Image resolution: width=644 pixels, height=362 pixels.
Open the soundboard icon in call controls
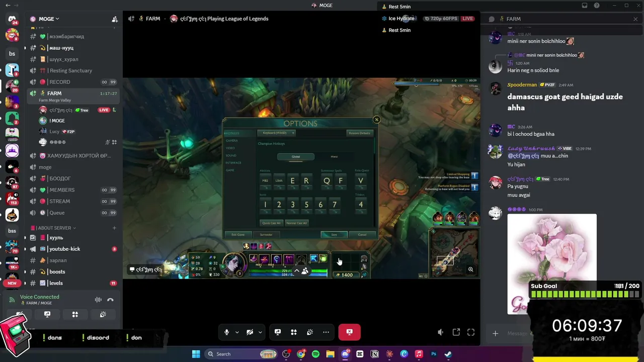[x=310, y=332]
